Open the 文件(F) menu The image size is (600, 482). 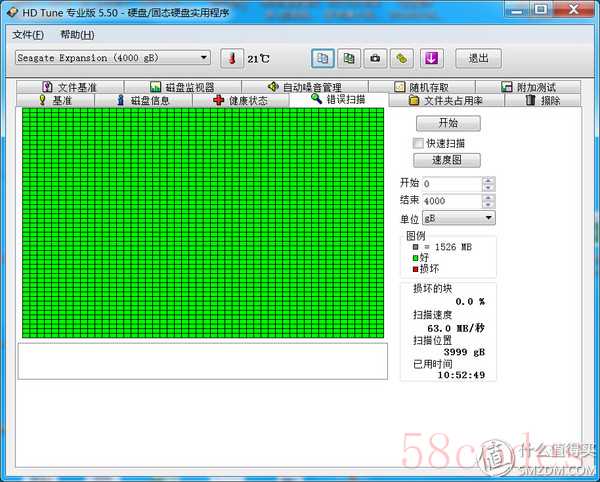pyautogui.click(x=28, y=35)
